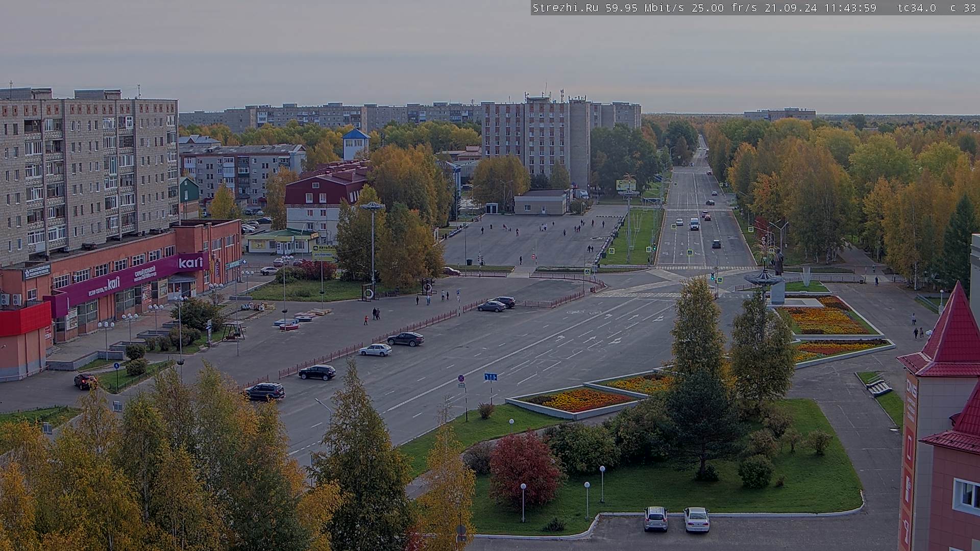Click the '11:43:59' time stamp
980x551 pixels.
pyautogui.click(x=850, y=8)
